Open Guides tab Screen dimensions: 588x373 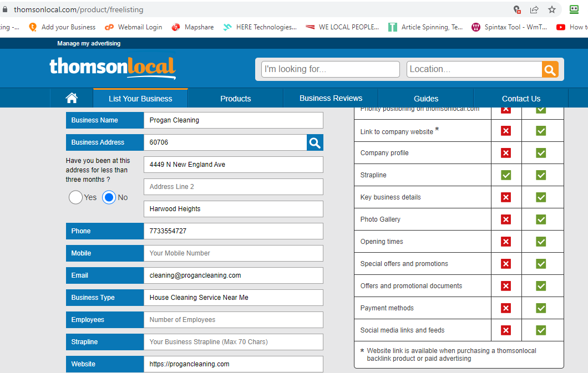pyautogui.click(x=426, y=99)
